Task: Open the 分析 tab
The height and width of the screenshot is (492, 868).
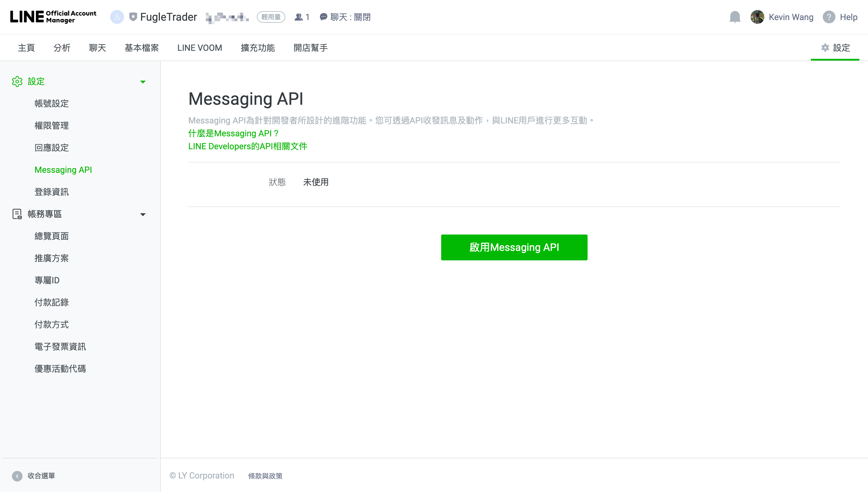Action: [62, 48]
